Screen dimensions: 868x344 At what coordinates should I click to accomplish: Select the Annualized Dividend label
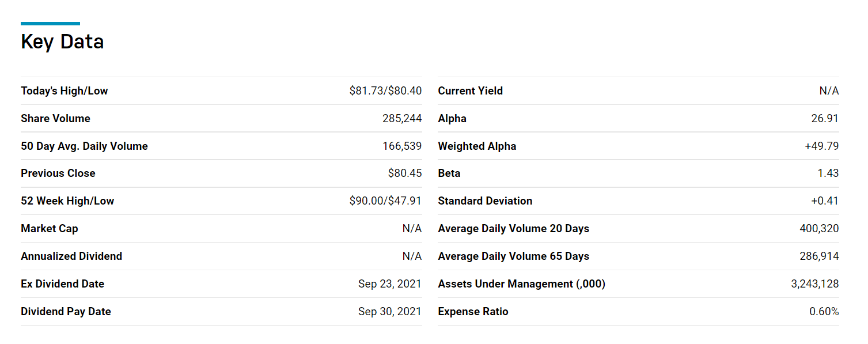tap(71, 256)
